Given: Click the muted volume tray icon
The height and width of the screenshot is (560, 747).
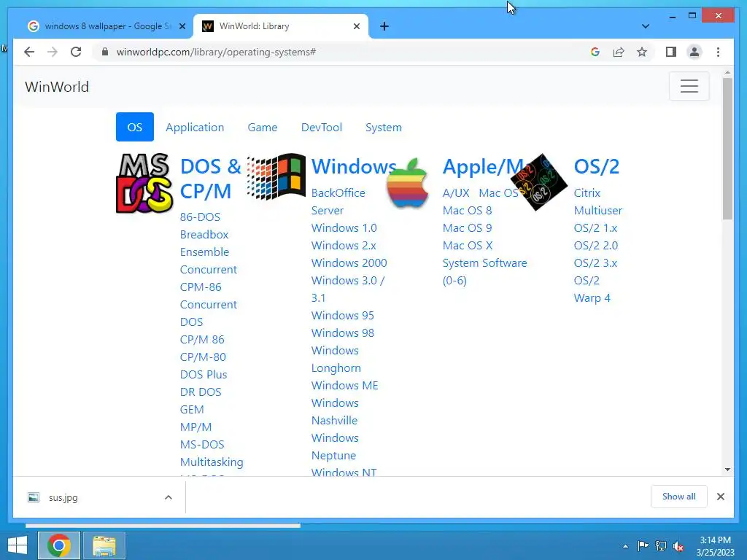Looking at the screenshot, I should pyautogui.click(x=678, y=546).
